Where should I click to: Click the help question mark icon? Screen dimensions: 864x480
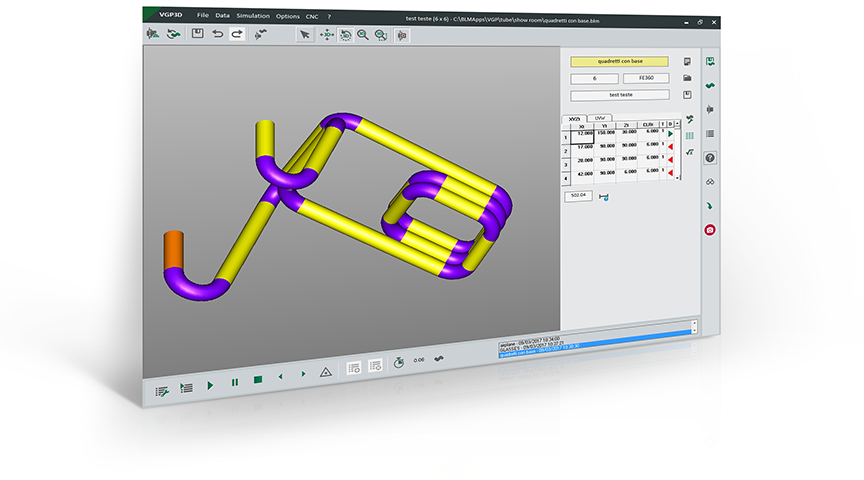click(710, 158)
